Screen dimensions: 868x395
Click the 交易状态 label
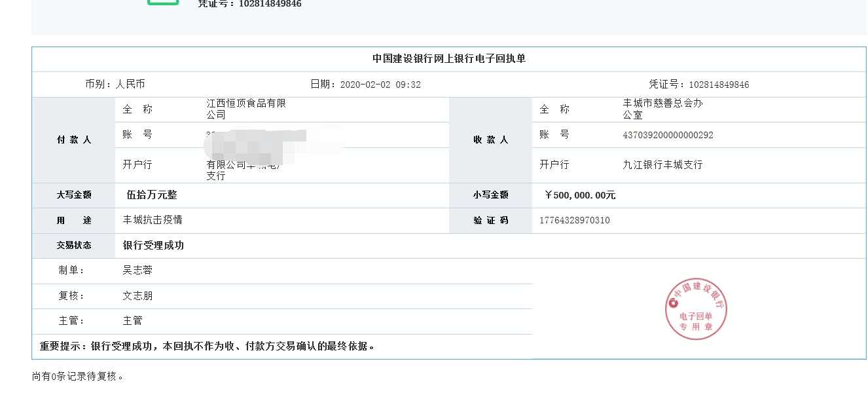[73, 246]
